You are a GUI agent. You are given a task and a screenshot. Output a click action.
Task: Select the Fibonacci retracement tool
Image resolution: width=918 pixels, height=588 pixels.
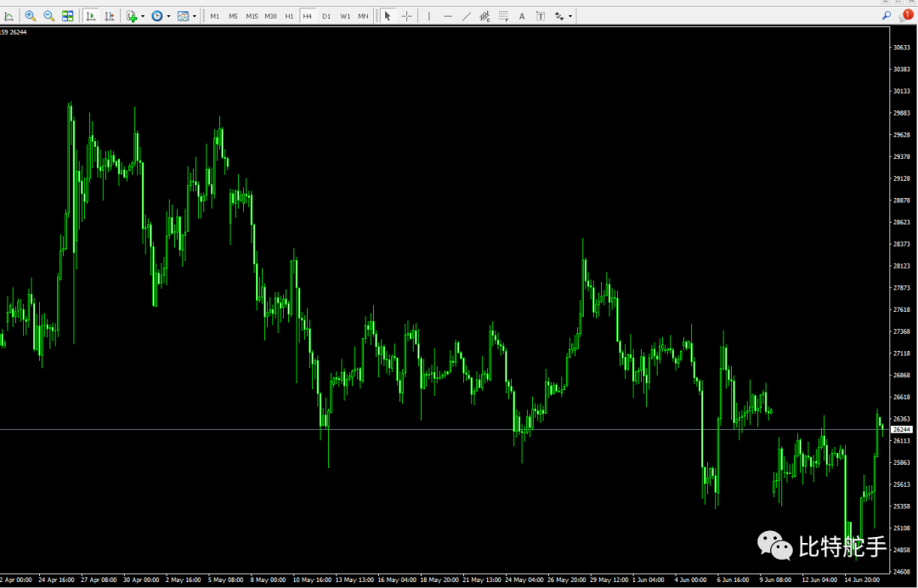pyautogui.click(x=503, y=16)
